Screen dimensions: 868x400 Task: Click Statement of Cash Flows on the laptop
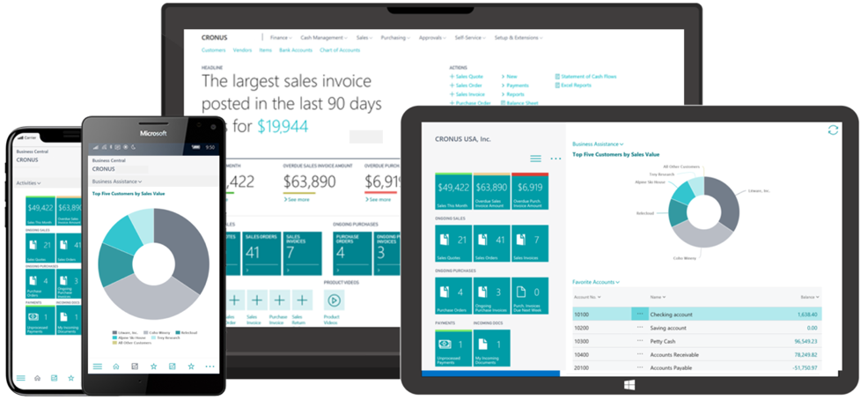(585, 77)
